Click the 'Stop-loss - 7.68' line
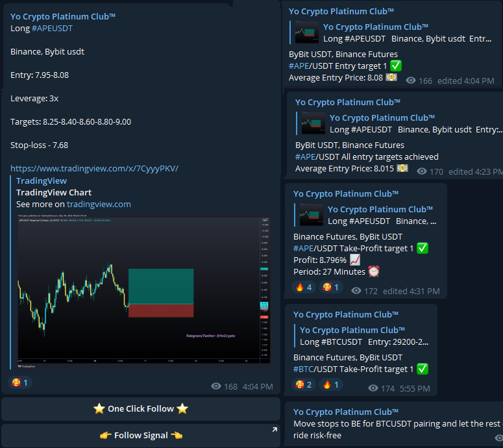Screen dimensions: 503x448 pos(39,145)
